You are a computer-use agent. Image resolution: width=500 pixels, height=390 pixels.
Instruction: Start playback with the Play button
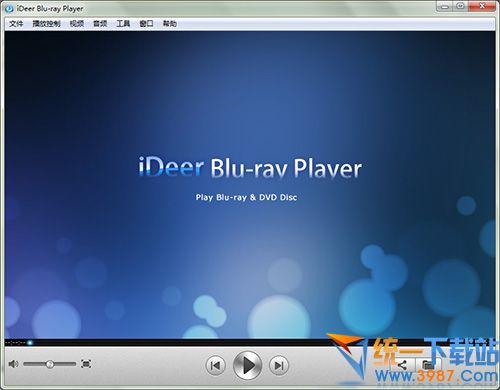pyautogui.click(x=247, y=365)
